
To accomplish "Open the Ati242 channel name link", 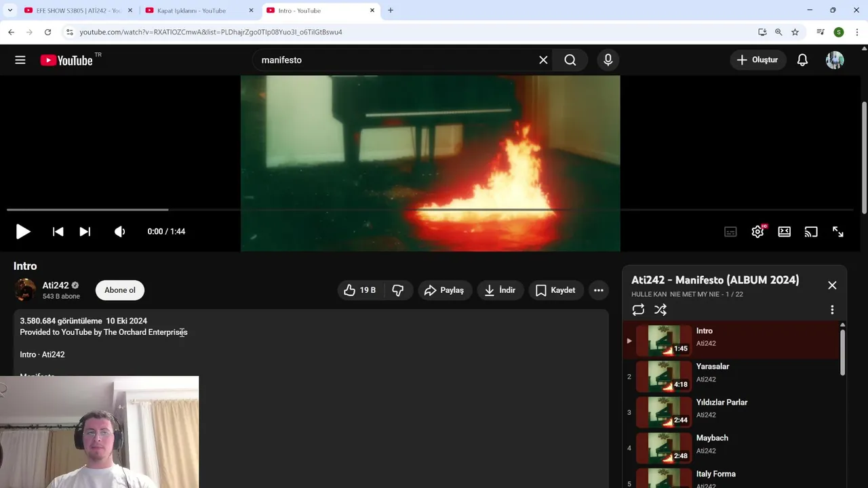I will click(x=56, y=285).
